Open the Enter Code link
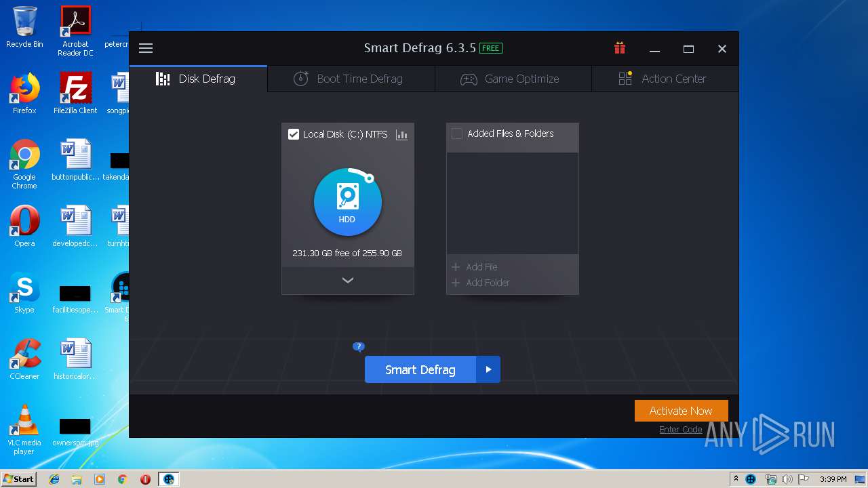The width and height of the screenshot is (868, 488). (x=680, y=429)
